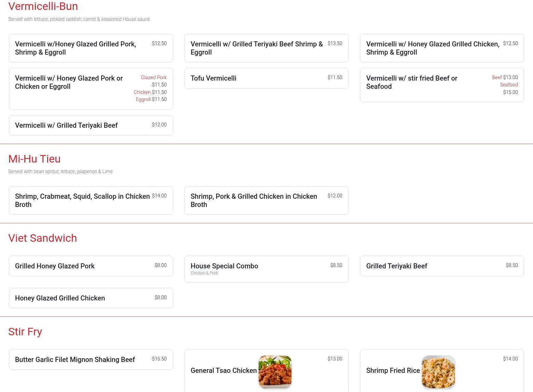Open Vermicelli w/Honey Glazed Grilled Pork, Shrimp & Eggroll
The height and width of the screenshot is (392, 533).
coord(91,48)
